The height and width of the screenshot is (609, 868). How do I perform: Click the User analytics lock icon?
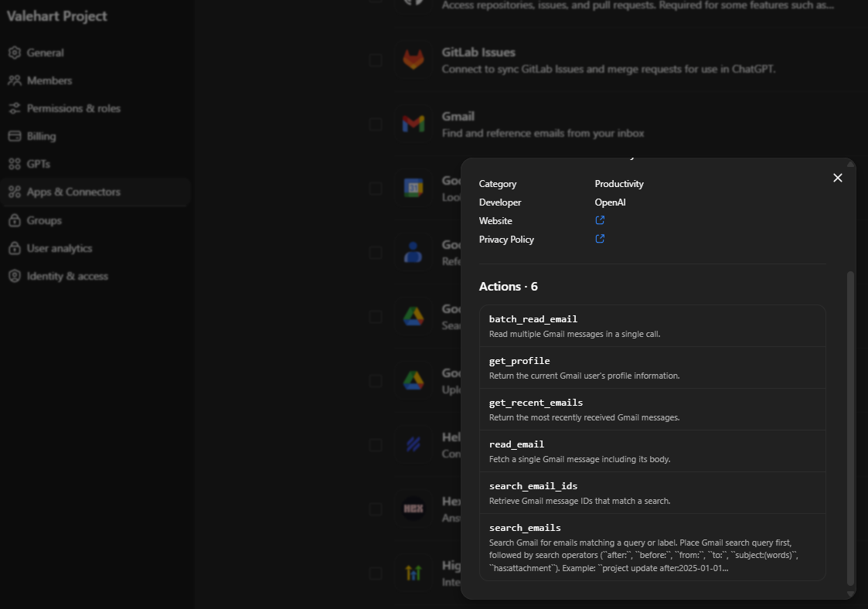[x=15, y=248]
